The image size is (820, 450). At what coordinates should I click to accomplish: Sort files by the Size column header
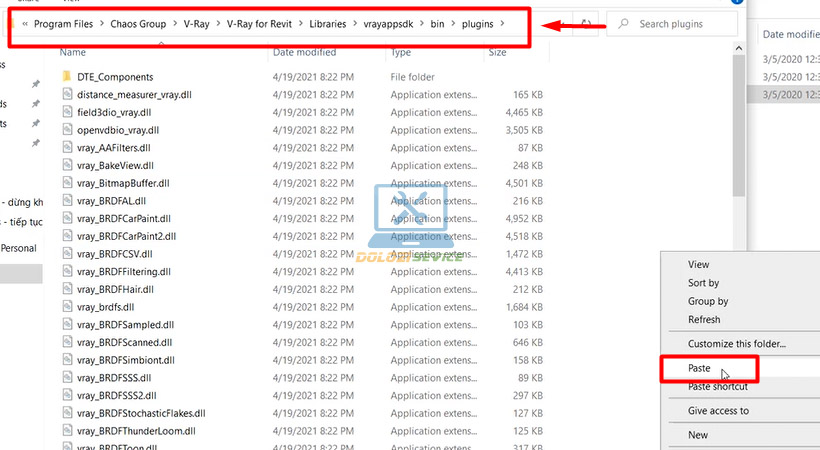[x=497, y=51]
